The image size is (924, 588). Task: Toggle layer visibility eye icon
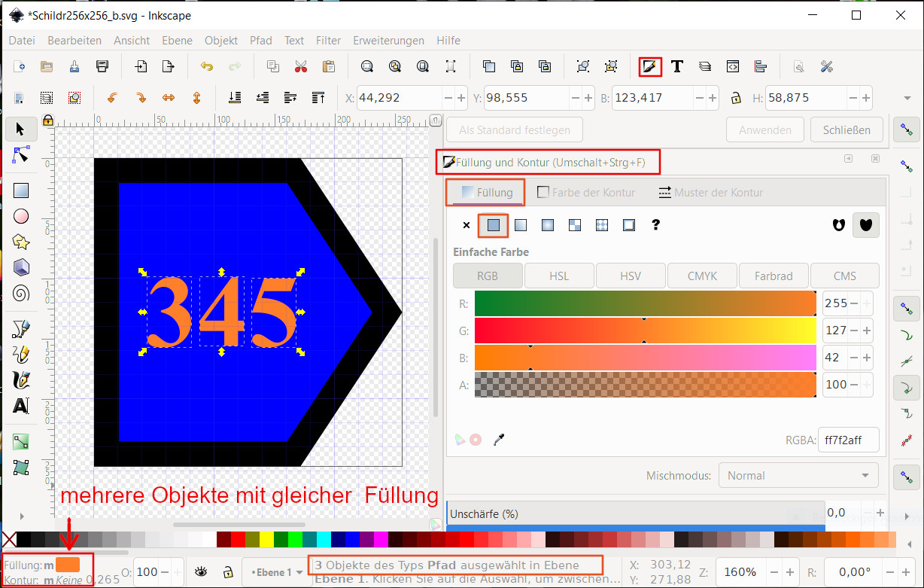[201, 572]
